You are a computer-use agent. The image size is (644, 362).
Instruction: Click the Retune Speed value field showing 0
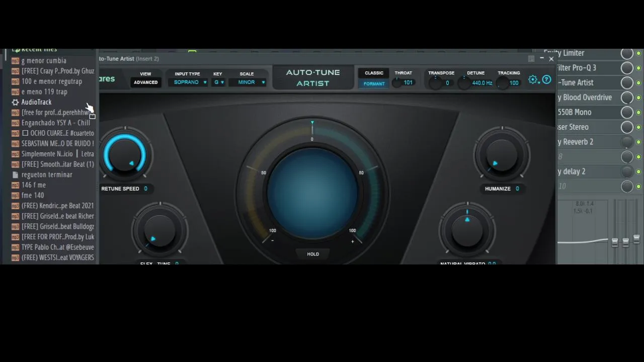146,189
